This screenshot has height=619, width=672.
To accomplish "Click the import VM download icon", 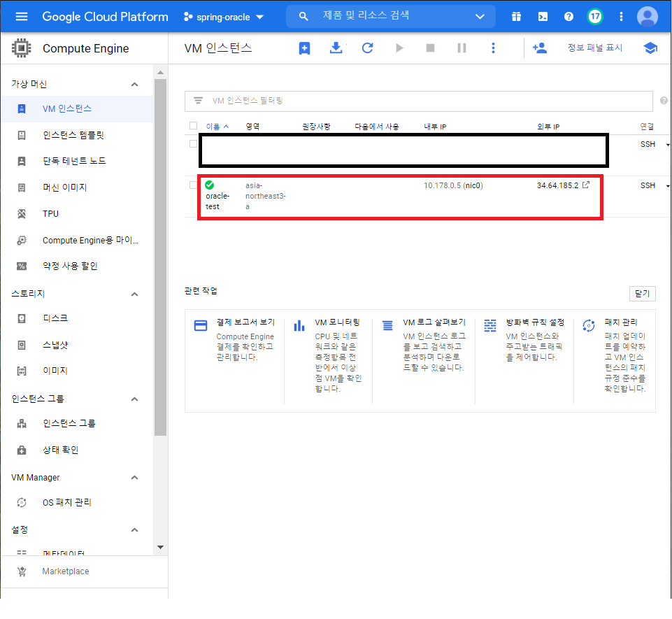I will 336,48.
